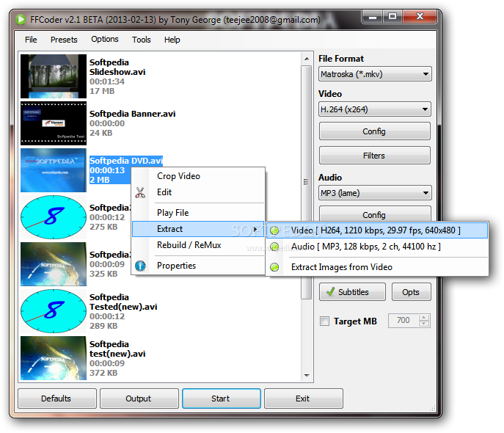Close the FFCoder window
The height and width of the screenshot is (433, 504).
tap(420, 16)
